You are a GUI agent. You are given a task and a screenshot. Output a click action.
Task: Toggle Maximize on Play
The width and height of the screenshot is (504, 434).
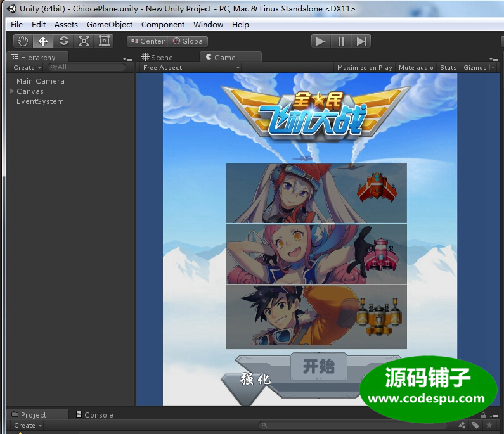point(365,67)
